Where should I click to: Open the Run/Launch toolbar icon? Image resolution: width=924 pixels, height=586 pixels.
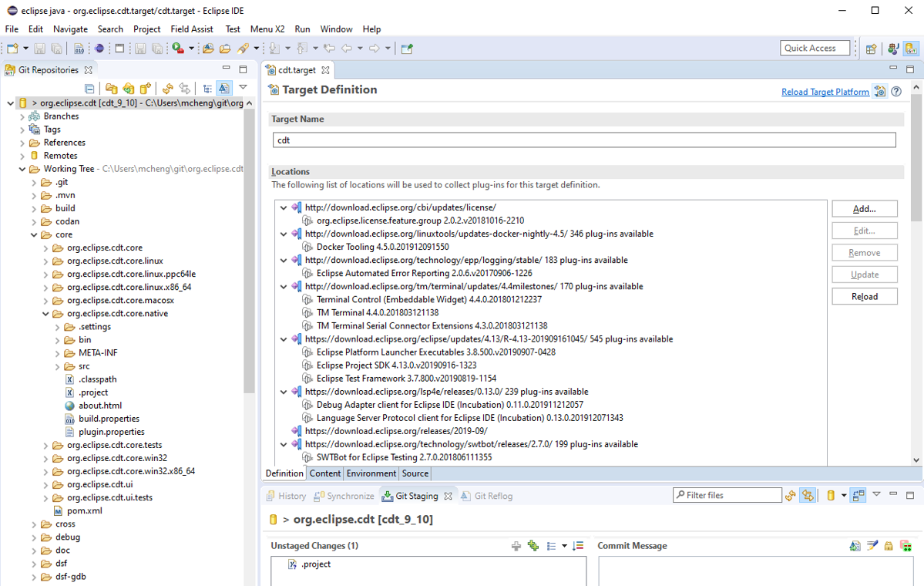point(178,49)
